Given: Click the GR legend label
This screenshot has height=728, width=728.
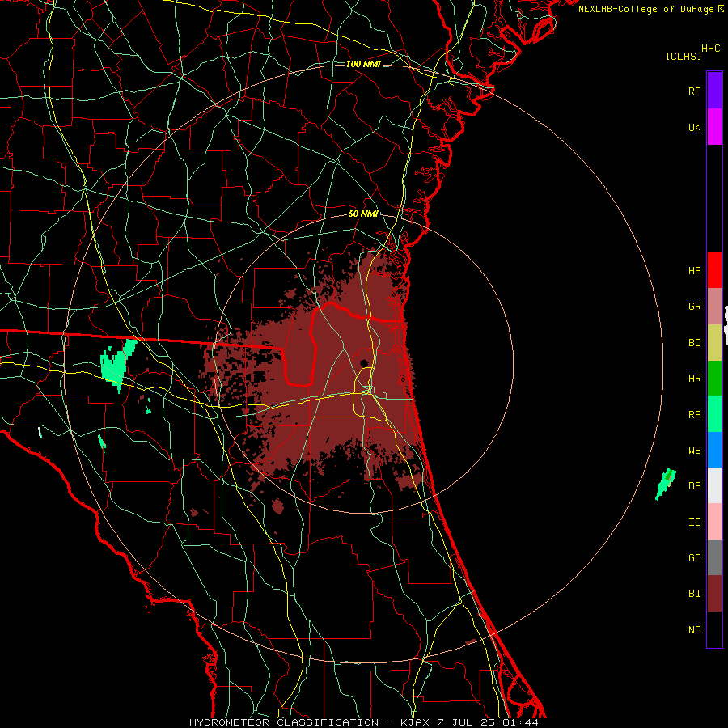Looking at the screenshot, I should coord(695,307).
